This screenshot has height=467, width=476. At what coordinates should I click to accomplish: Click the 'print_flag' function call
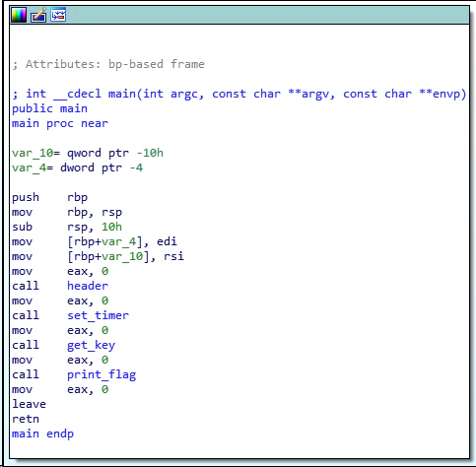pos(102,375)
